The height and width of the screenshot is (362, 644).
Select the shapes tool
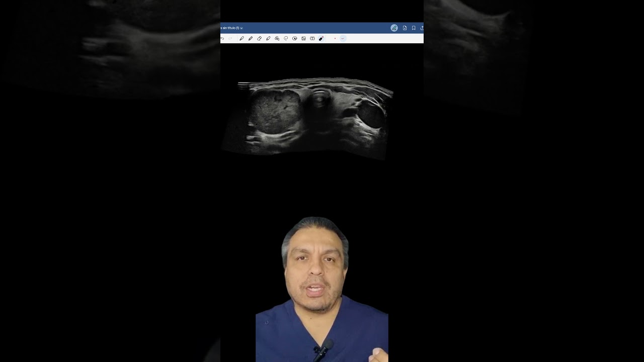coord(277,39)
